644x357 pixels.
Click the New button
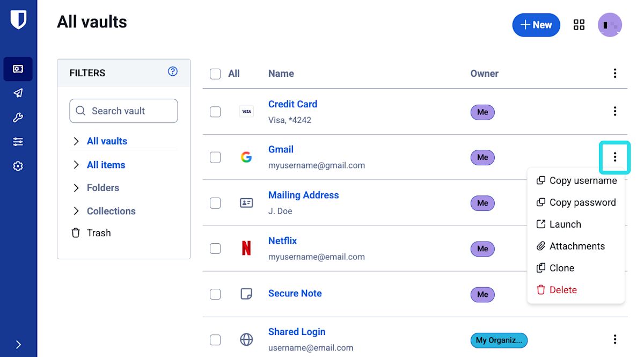(536, 25)
